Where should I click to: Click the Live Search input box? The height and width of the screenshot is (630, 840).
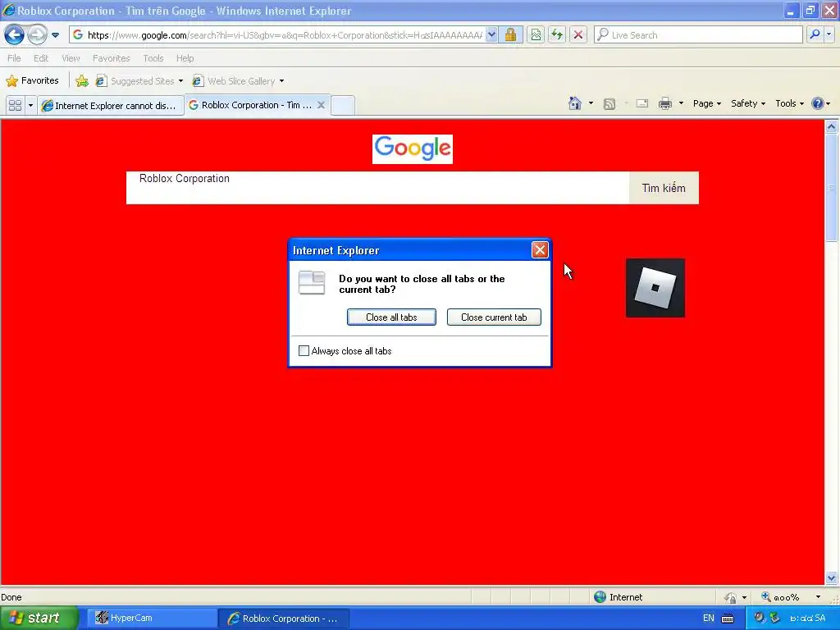click(x=699, y=35)
